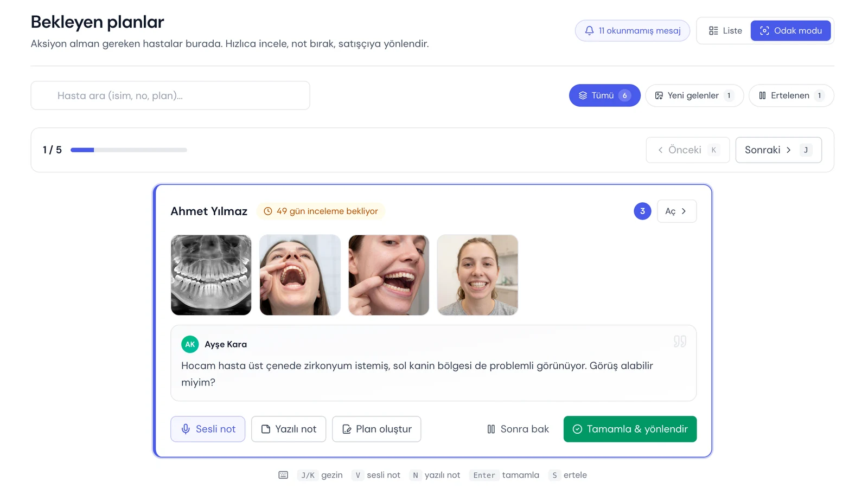868x495 pixels.
Task: Click Plan oluştur button
Action: 376,429
